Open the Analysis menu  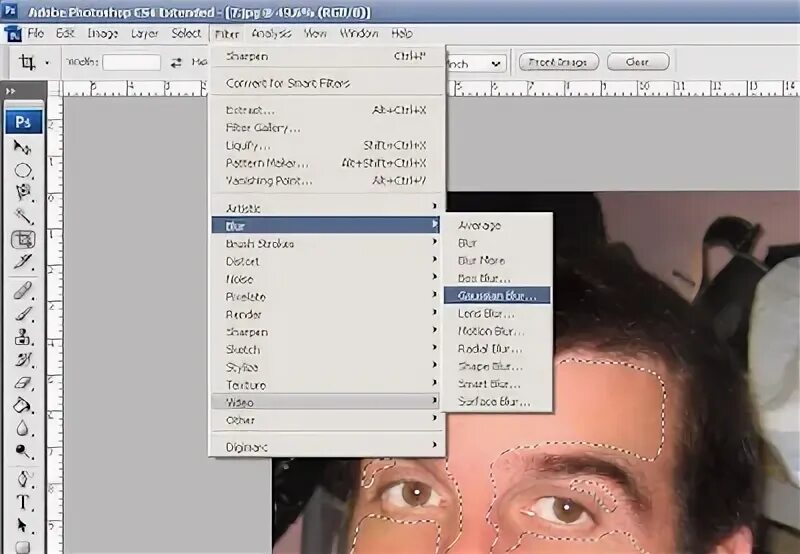point(271,34)
